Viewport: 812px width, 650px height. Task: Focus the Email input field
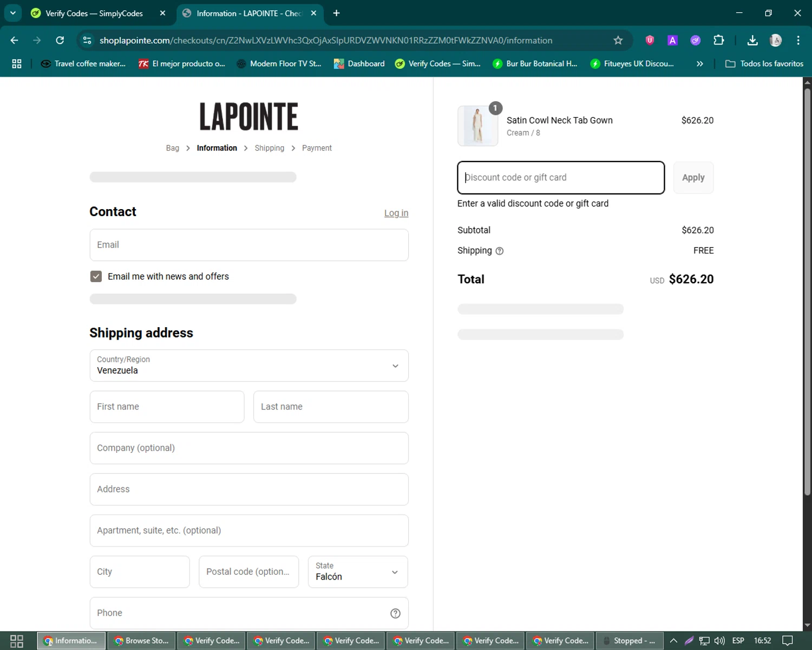[249, 245]
